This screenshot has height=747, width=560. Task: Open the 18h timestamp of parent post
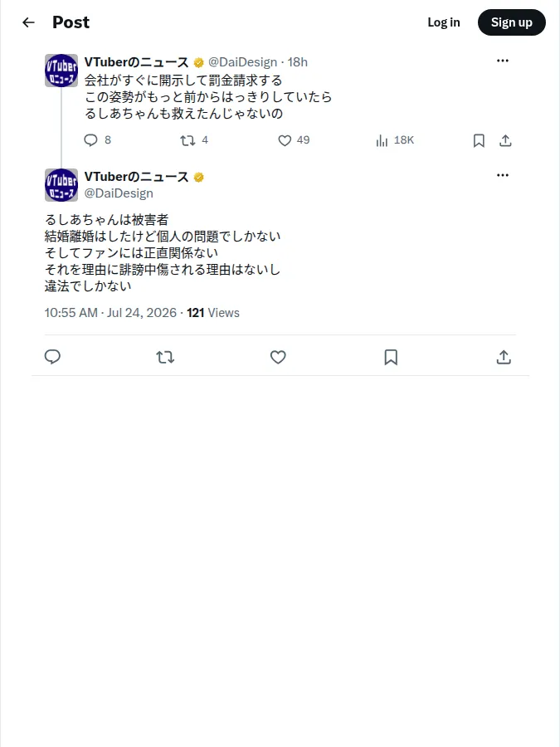(x=298, y=62)
